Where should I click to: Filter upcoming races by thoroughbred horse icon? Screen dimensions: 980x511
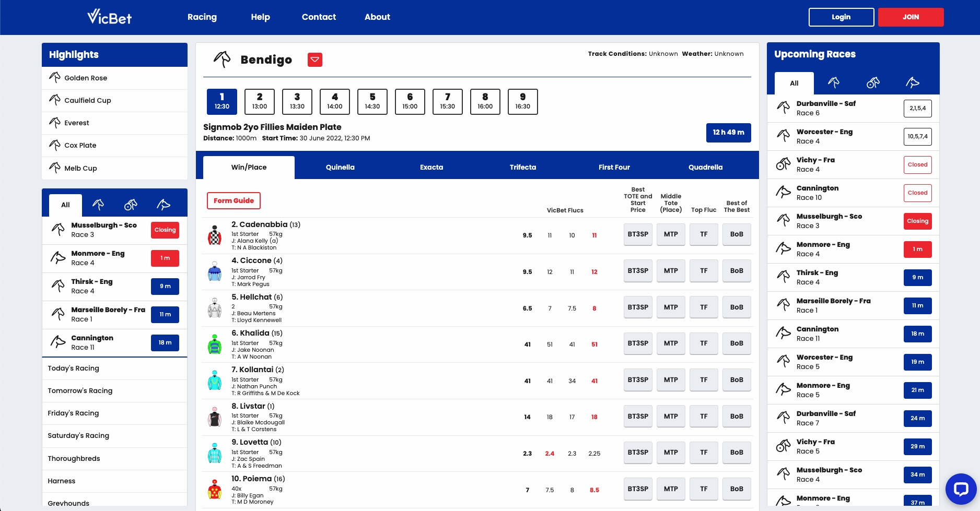point(834,82)
